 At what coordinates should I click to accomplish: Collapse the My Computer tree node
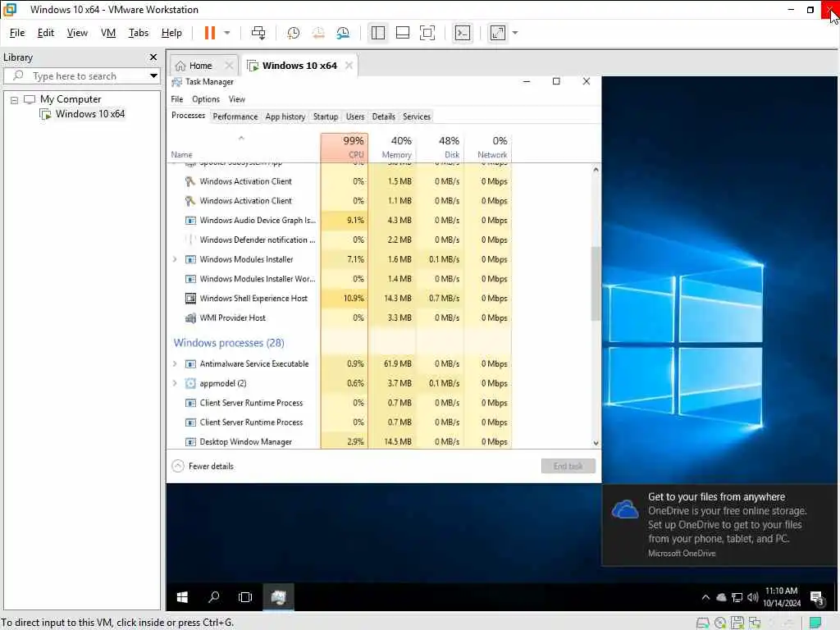15,99
